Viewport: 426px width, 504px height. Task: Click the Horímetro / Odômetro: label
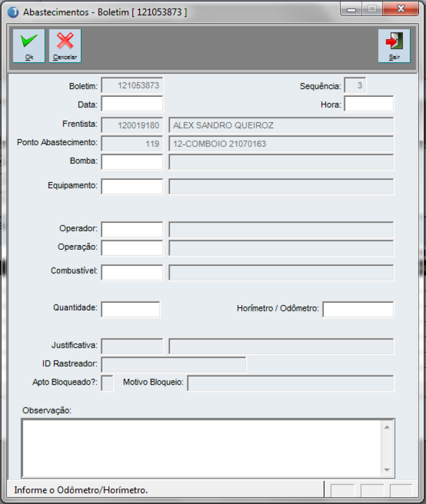tap(278, 309)
